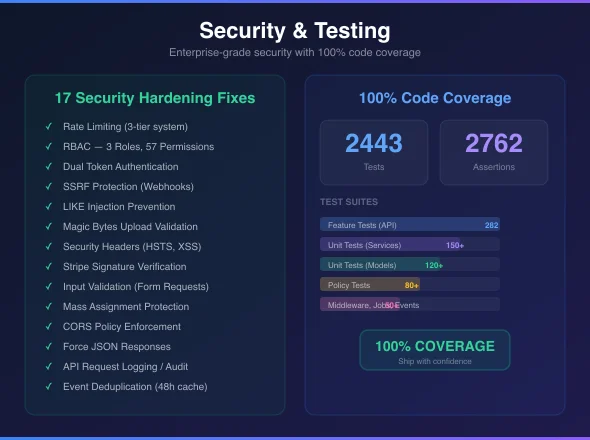Click the 17 Security Hardening Fixes heading
This screenshot has width=590, height=440.
(155, 98)
